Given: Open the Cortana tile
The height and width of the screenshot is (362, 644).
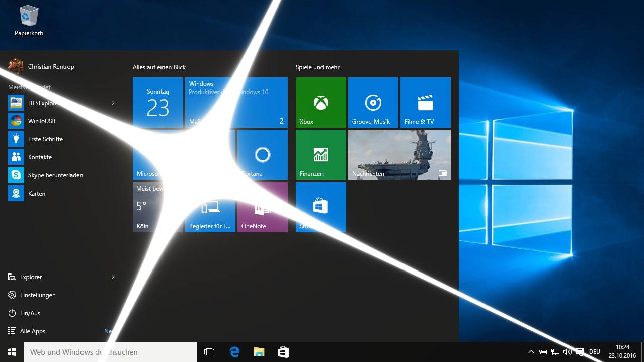Looking at the screenshot, I should pyautogui.click(x=263, y=155).
